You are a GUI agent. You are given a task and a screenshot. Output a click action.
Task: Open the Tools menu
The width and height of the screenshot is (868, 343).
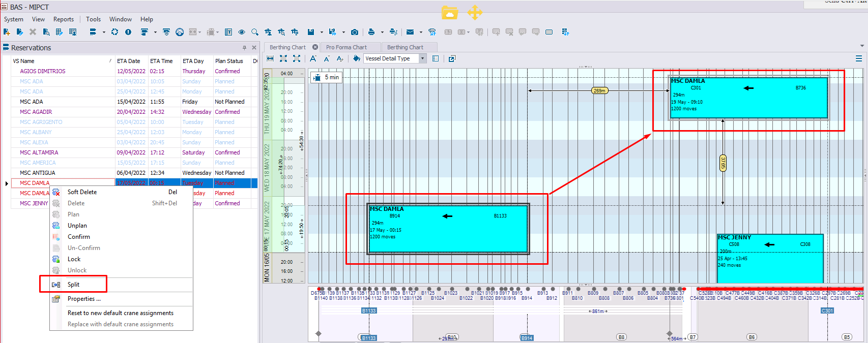[x=94, y=19]
